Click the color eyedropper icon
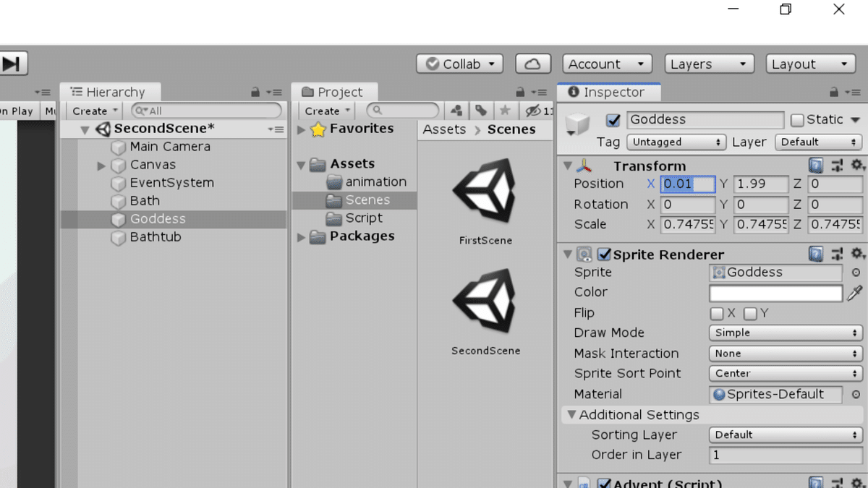Screen dimensions: 868x488 tap(855, 293)
